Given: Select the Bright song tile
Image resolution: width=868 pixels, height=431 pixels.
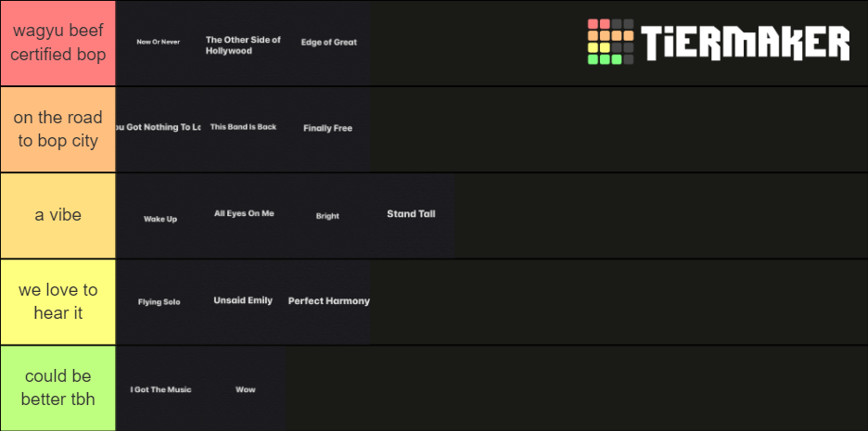Looking at the screenshot, I should tap(328, 216).
